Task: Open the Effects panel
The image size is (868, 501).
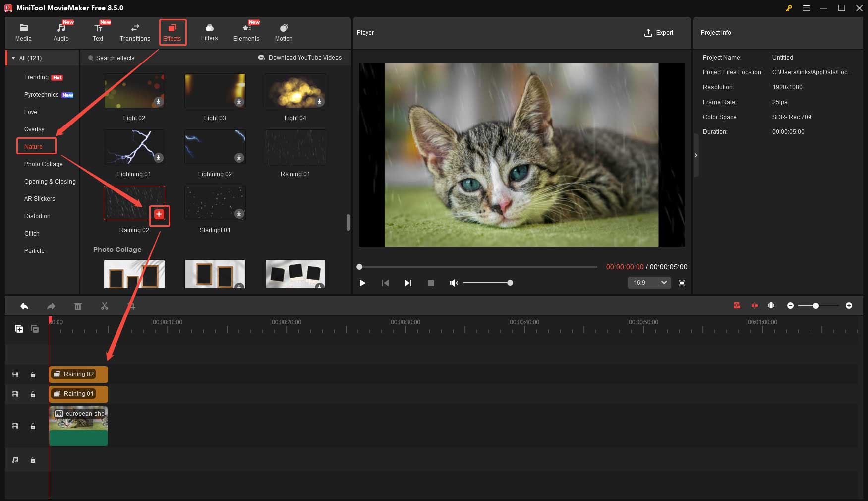Action: 173,32
